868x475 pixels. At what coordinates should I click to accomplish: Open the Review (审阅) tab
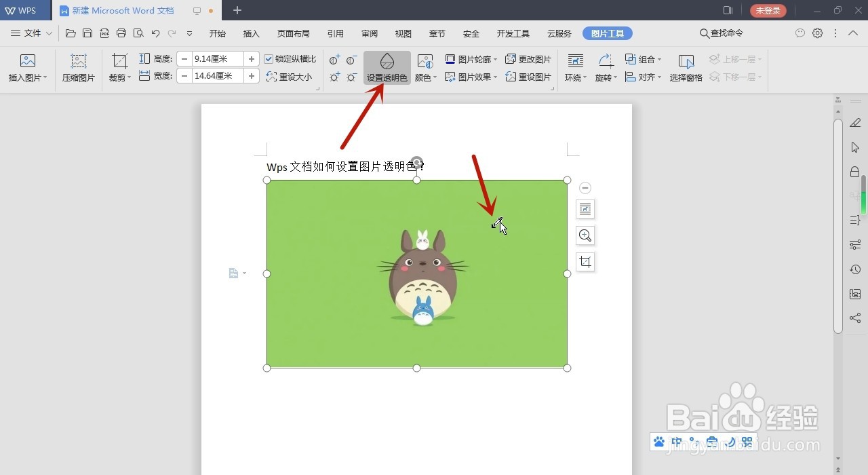[x=370, y=33]
